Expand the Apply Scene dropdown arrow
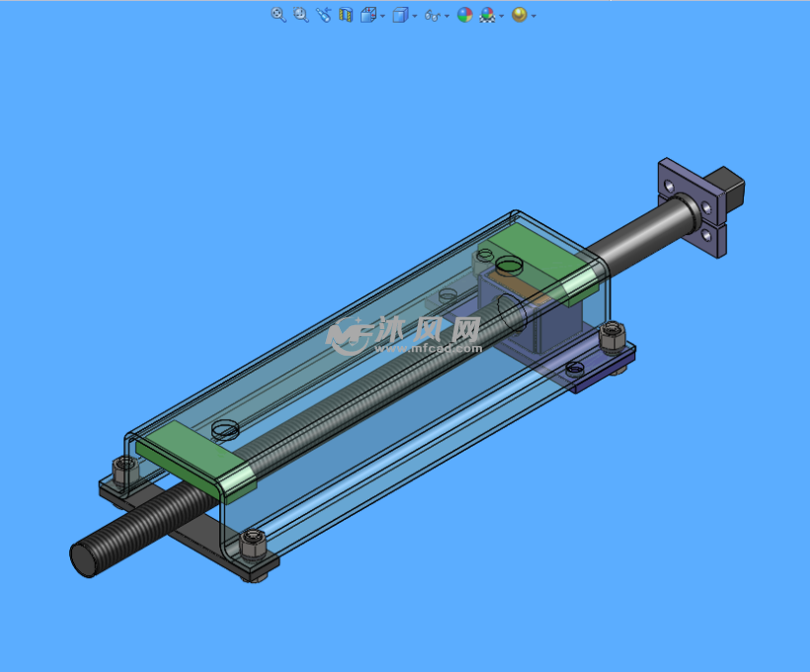 [x=502, y=16]
